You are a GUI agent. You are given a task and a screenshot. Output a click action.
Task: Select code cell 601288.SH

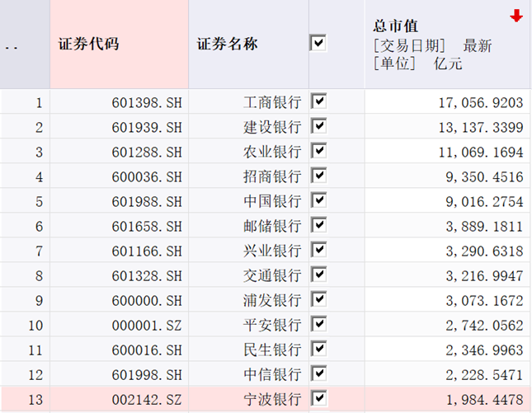(119, 152)
